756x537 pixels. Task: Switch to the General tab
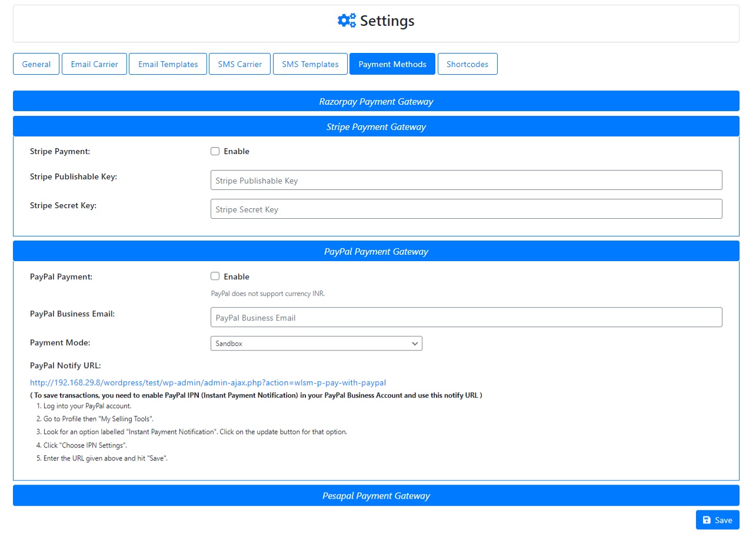[36, 64]
